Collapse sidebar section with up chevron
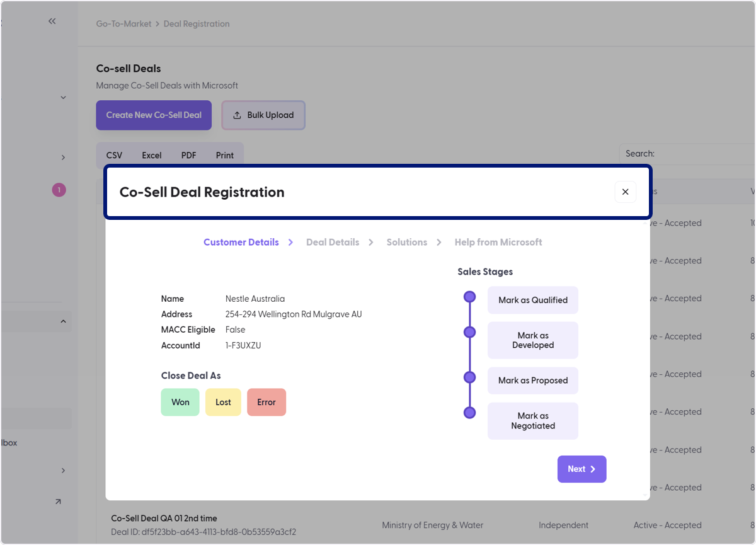 pos(63,321)
